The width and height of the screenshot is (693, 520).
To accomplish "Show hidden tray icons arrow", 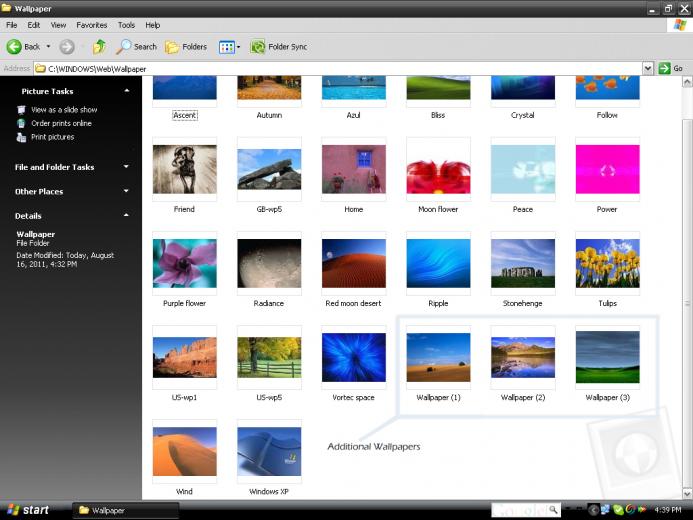I will pos(593,510).
